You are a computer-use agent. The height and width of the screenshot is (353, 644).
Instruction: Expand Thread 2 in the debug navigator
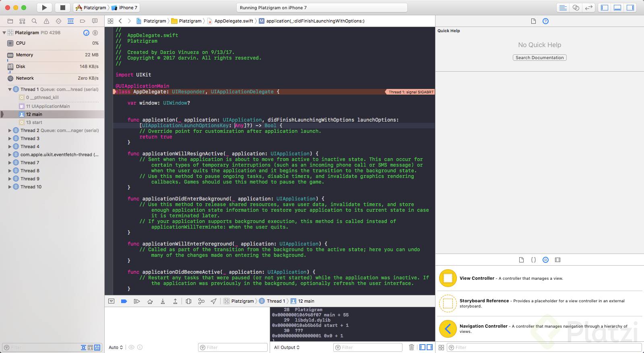(10, 130)
